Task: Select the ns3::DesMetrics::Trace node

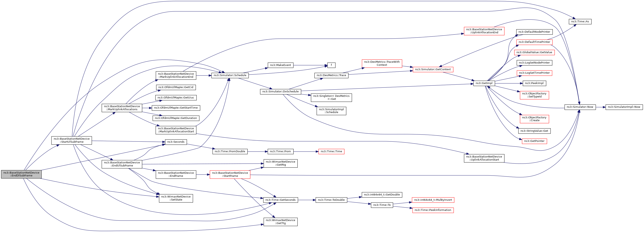Action: (332, 75)
